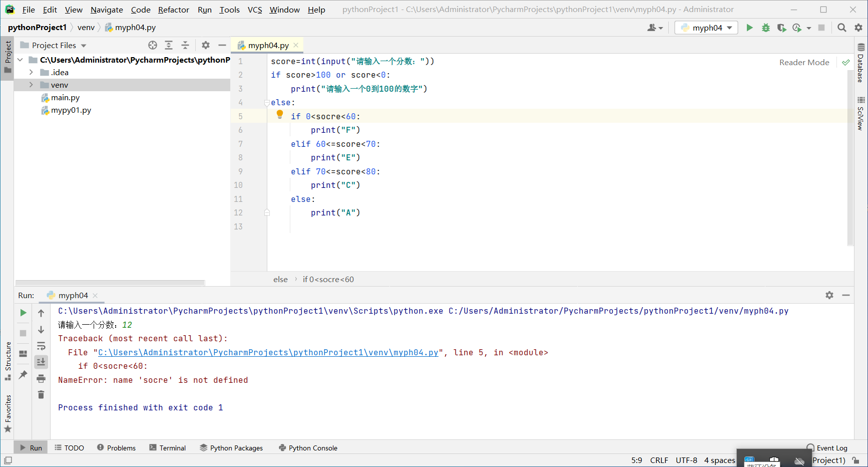Toggle the Favorites side tab
This screenshot has width=868, height=467.
coord(8,414)
